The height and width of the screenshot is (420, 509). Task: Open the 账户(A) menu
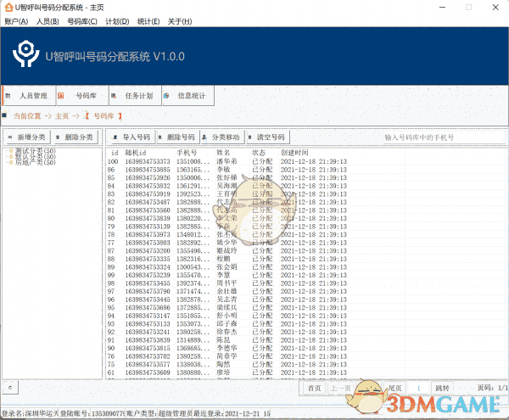click(16, 21)
